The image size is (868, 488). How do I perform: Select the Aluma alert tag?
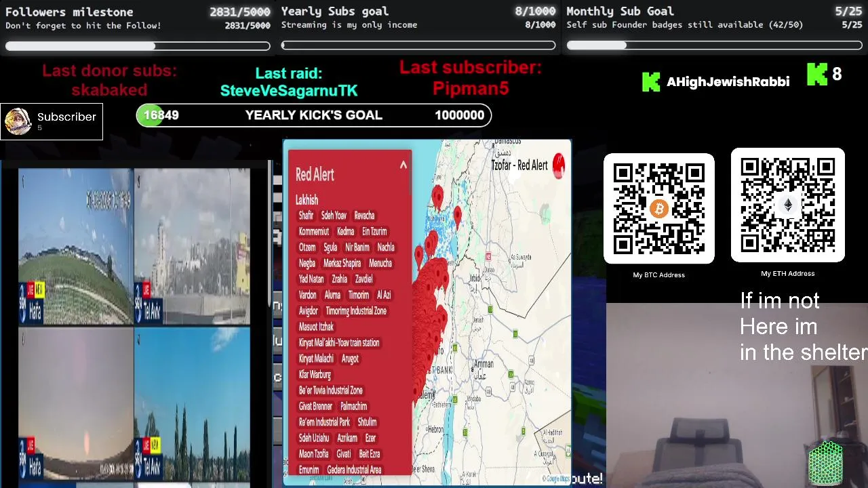coord(332,295)
